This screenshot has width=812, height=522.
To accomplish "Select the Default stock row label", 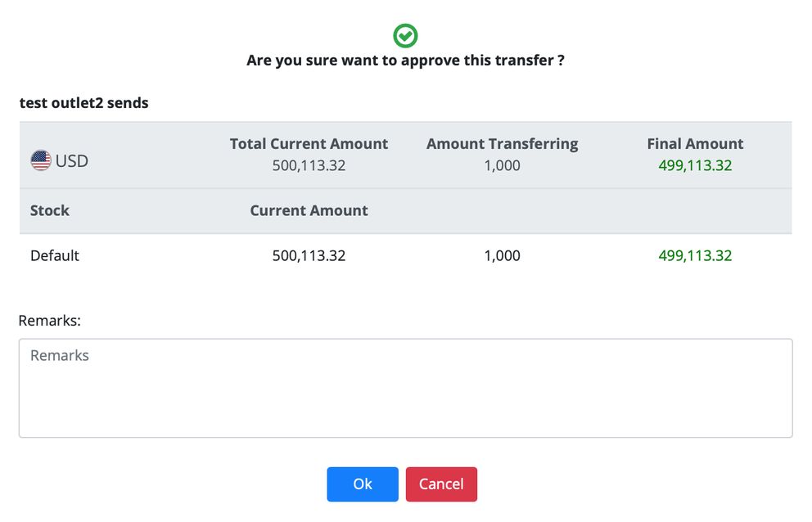I will click(54, 255).
